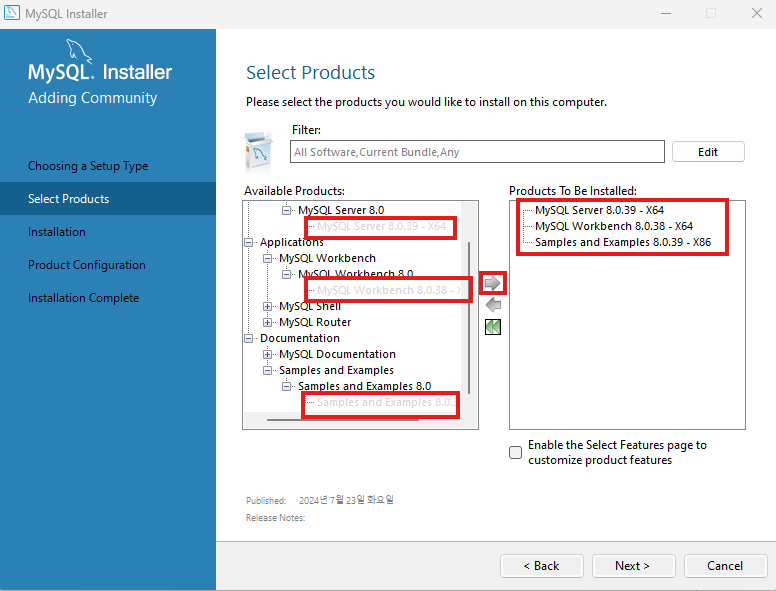
Task: Open the Product Configuration step
Action: point(87,265)
